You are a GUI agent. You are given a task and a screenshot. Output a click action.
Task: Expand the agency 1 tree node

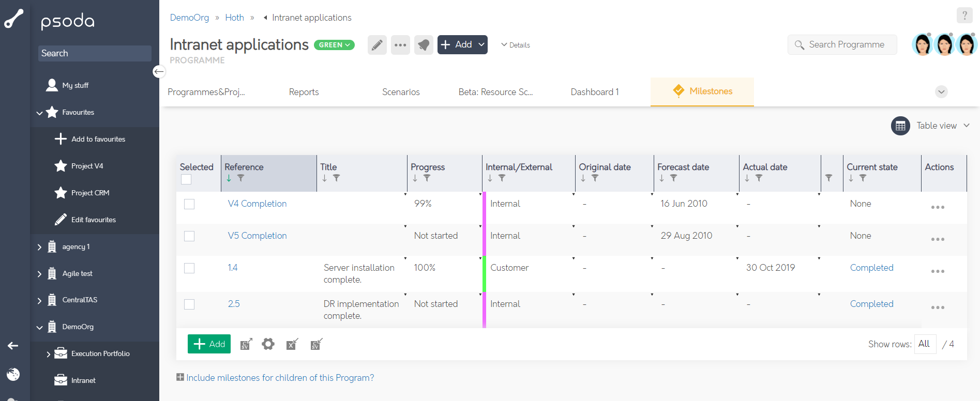[40, 247]
